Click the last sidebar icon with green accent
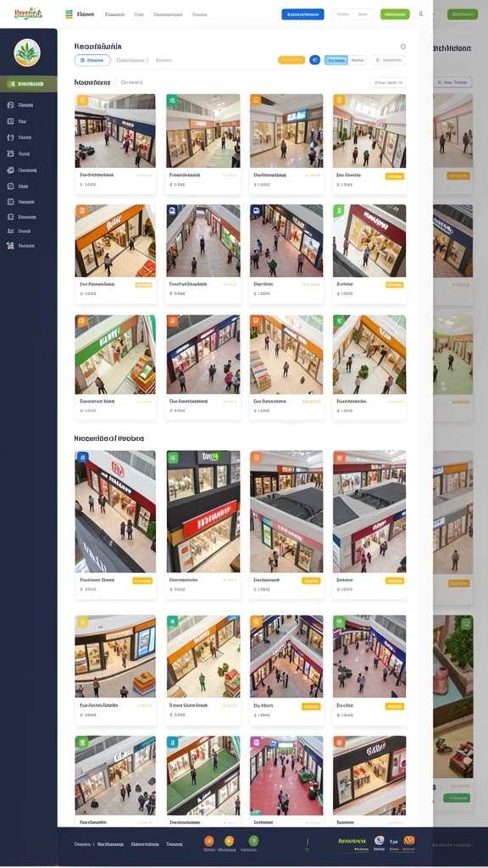Viewport: 488px width, 868px height. (10, 245)
